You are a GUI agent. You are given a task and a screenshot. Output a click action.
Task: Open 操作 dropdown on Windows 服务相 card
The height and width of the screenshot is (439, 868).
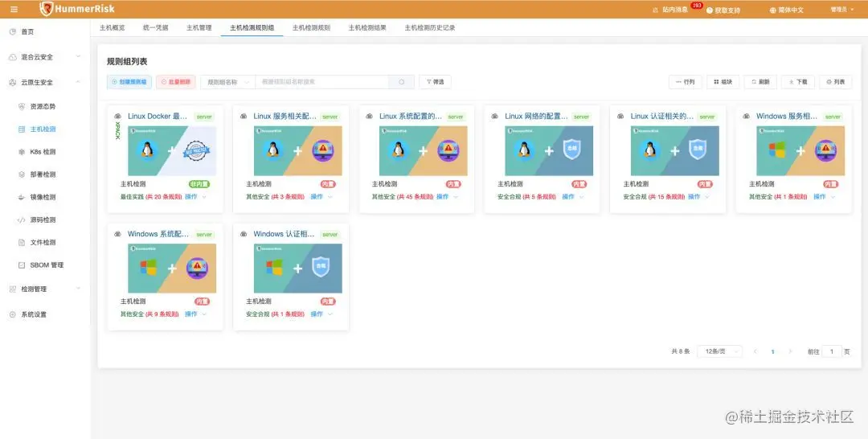824,196
